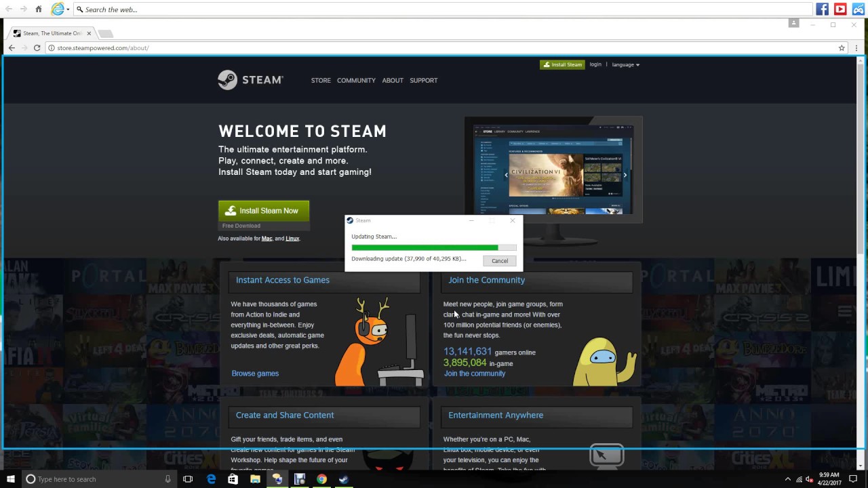
Task: Close the Steam updater dialog
Action: (513, 220)
